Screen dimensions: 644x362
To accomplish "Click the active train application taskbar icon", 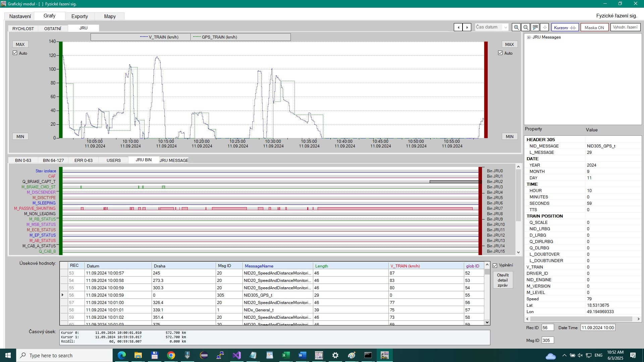I will tap(384, 355).
